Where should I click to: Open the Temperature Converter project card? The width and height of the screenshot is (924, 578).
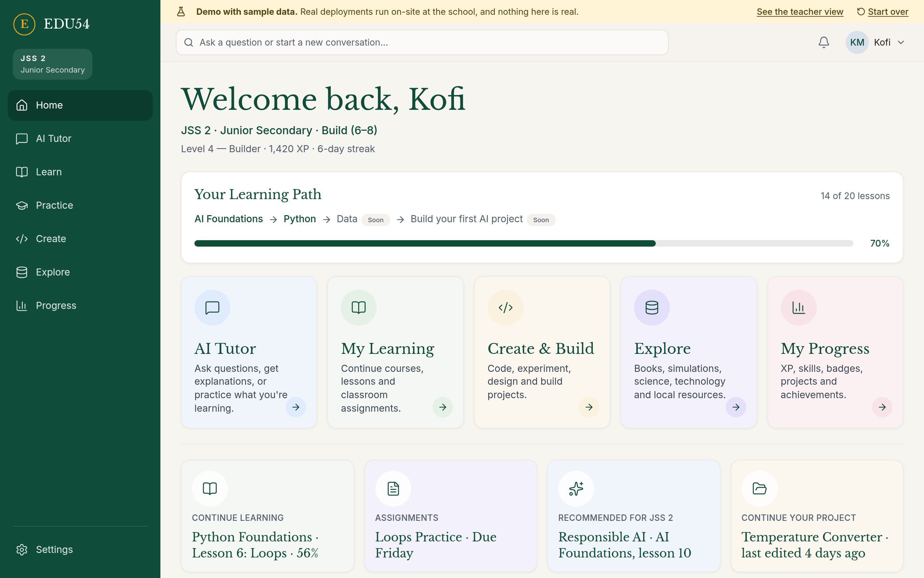(817, 516)
